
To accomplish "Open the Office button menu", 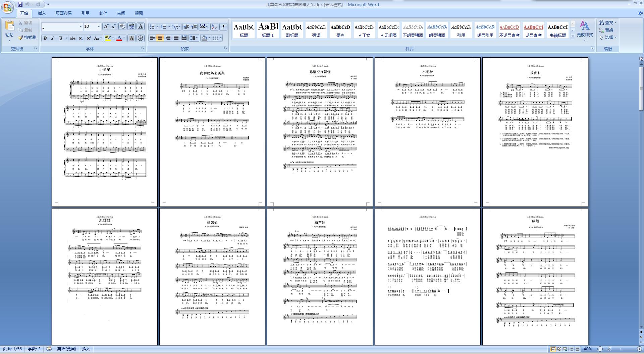I will pyautogui.click(x=7, y=7).
